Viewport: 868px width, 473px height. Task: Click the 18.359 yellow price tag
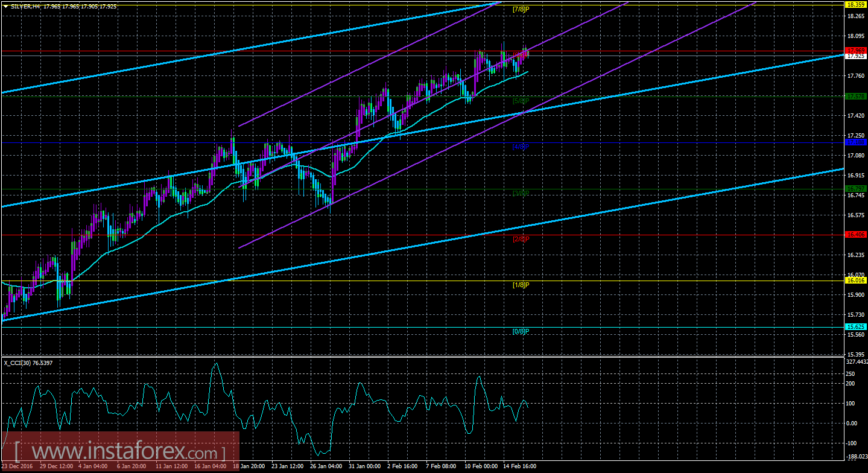click(855, 4)
